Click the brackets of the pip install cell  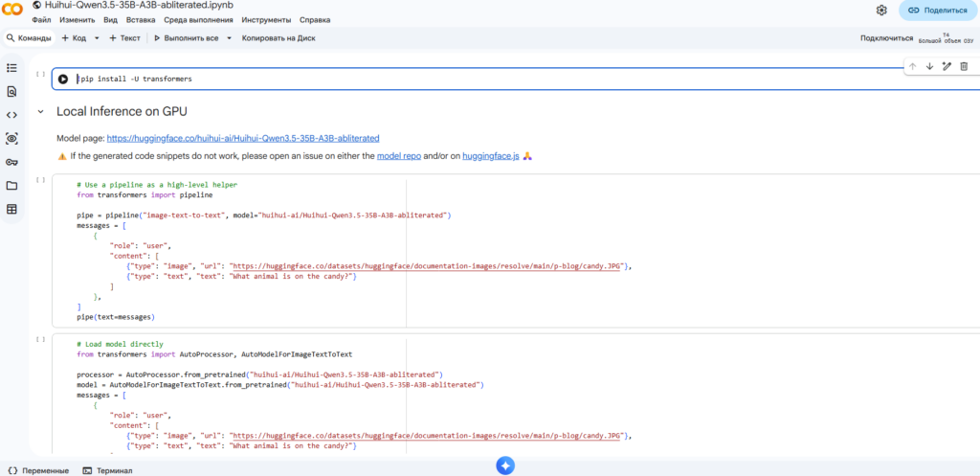point(40,74)
